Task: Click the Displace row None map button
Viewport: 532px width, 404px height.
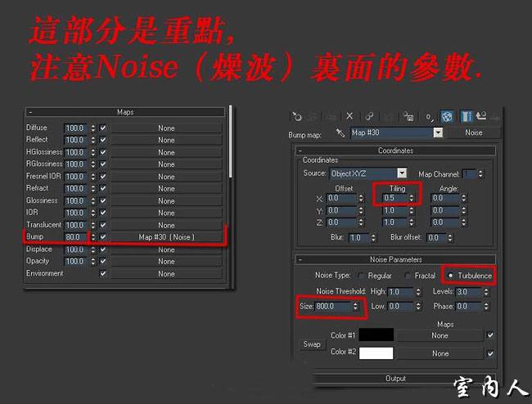Action: (166, 249)
